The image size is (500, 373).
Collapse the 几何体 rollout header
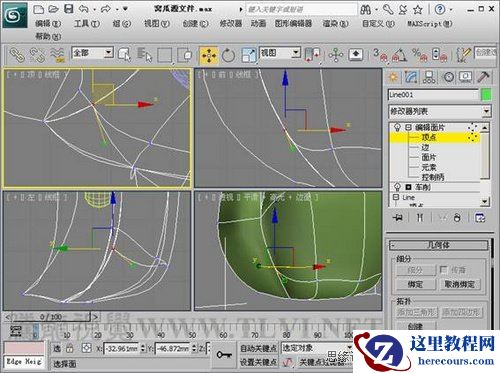(x=438, y=245)
